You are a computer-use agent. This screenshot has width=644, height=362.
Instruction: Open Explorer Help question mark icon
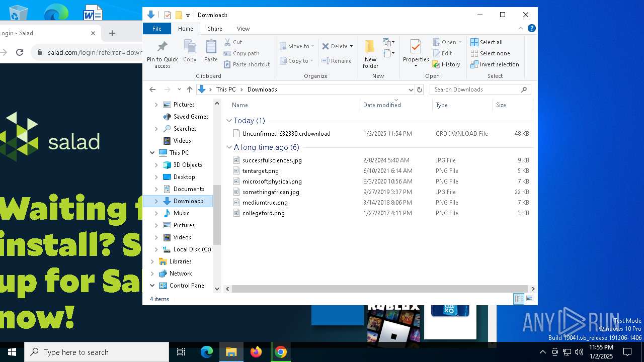[531, 28]
